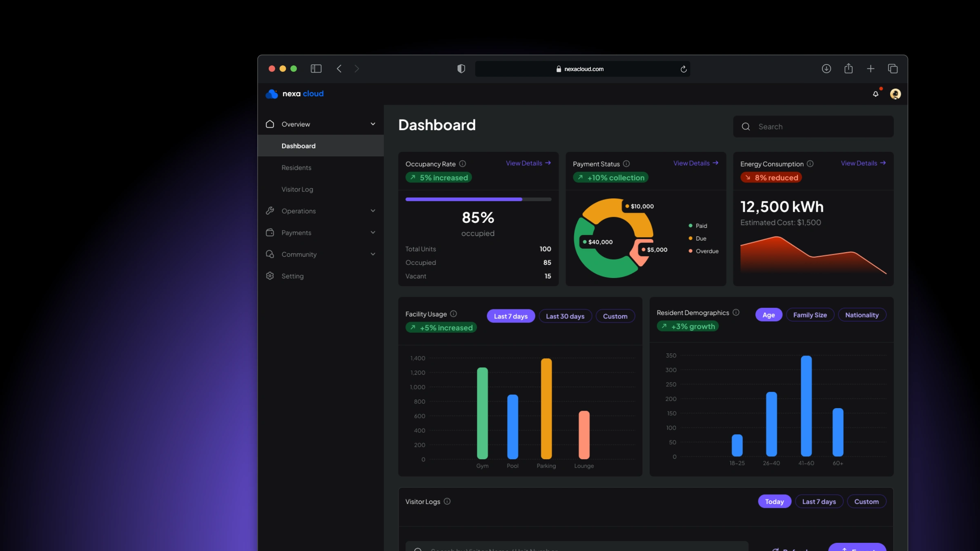Viewport: 980px width, 551px height.
Task: Switch demographics to Family Size
Action: click(810, 315)
